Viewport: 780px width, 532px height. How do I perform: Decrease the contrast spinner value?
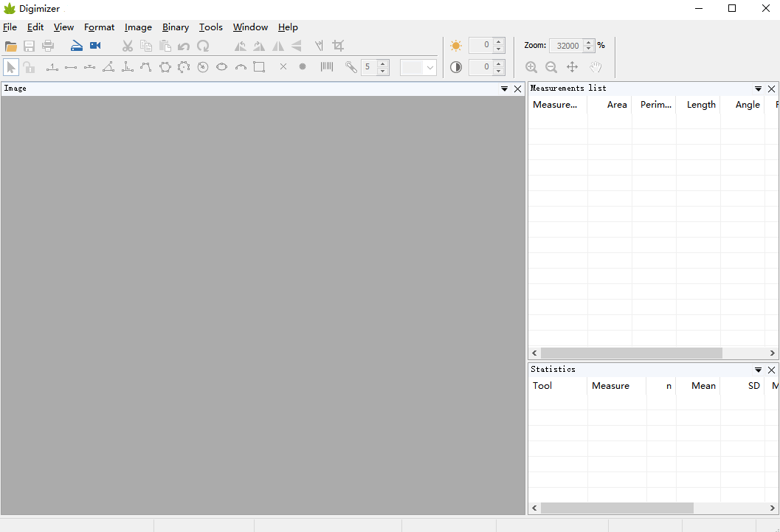click(x=498, y=71)
